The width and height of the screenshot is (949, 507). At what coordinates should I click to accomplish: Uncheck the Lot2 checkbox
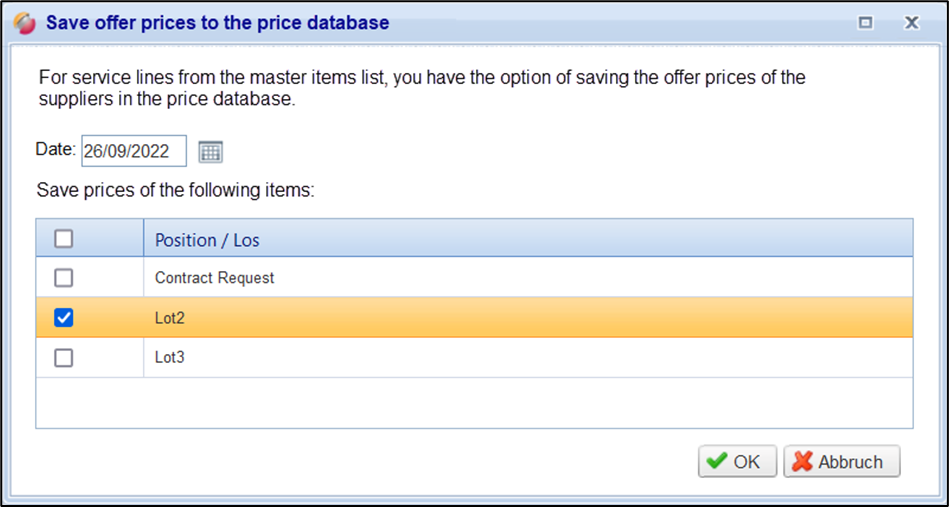64,317
